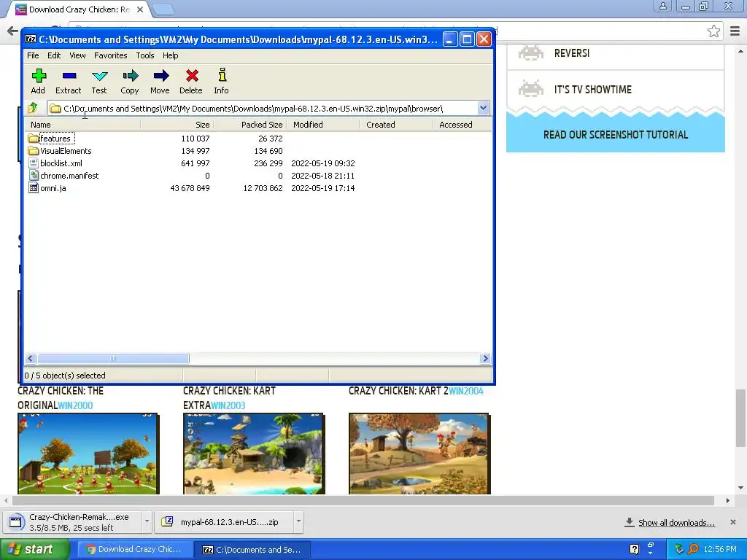Click the Chrome profile person icon
747x560 pixels.
[x=662, y=6]
